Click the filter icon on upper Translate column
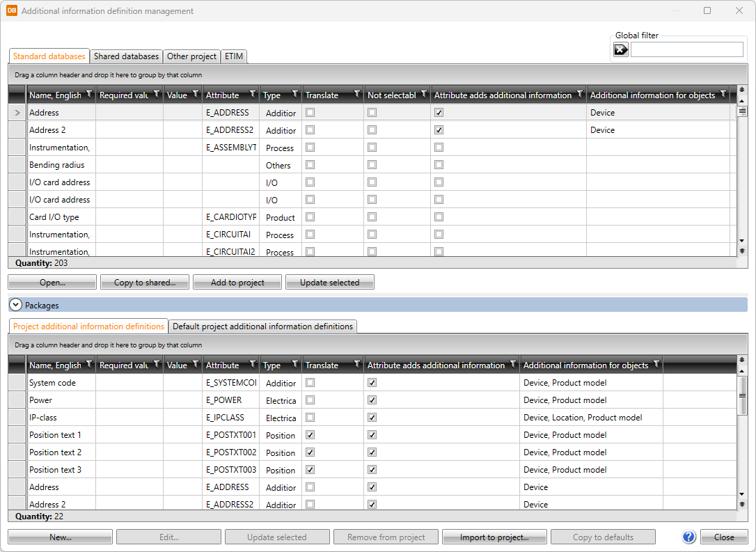 click(356, 95)
